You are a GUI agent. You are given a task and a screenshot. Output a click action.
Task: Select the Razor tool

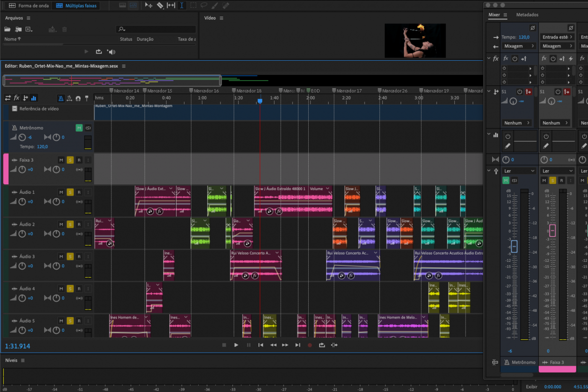coord(160,6)
